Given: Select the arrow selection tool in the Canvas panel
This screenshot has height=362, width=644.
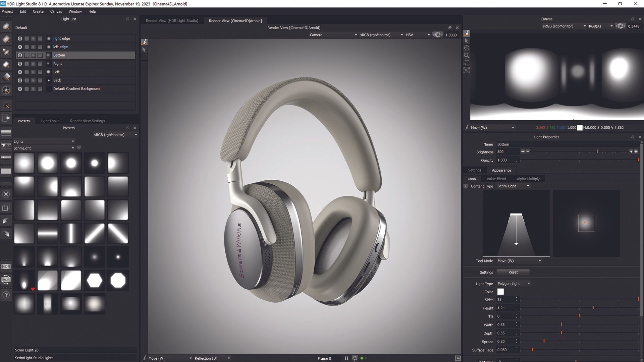Looking at the screenshot, I should tap(467, 41).
